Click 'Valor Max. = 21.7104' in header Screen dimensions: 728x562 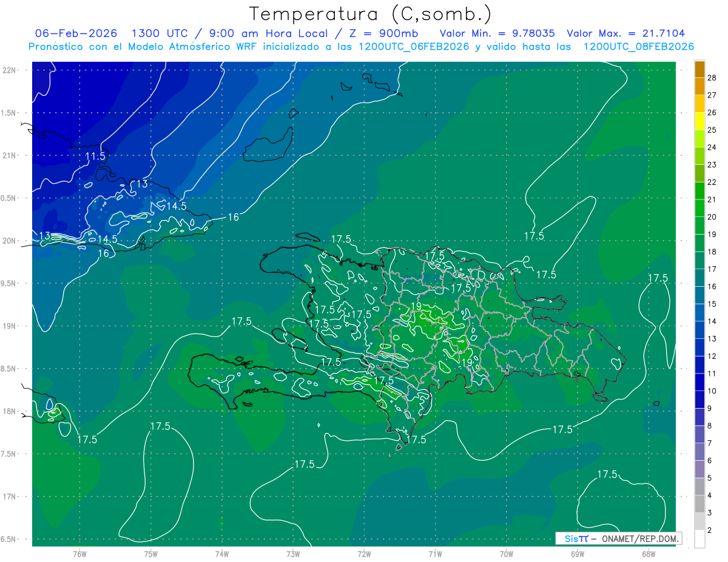626,33
